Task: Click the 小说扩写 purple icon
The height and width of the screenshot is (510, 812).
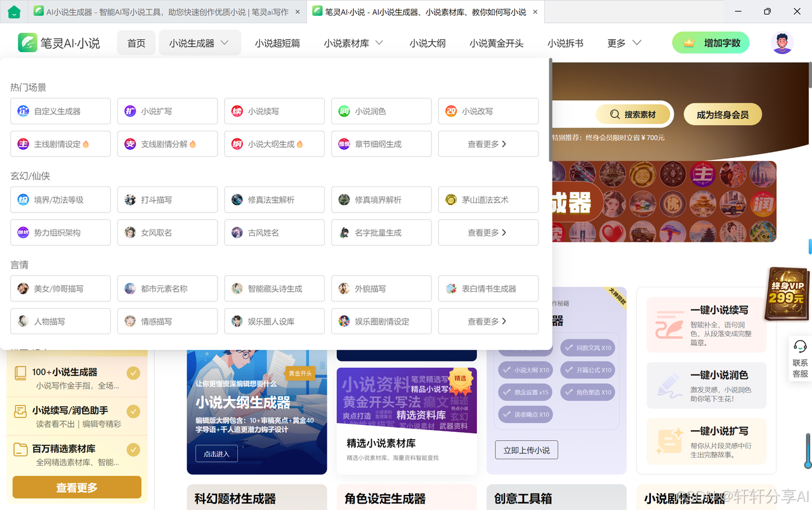Action: [x=130, y=111]
